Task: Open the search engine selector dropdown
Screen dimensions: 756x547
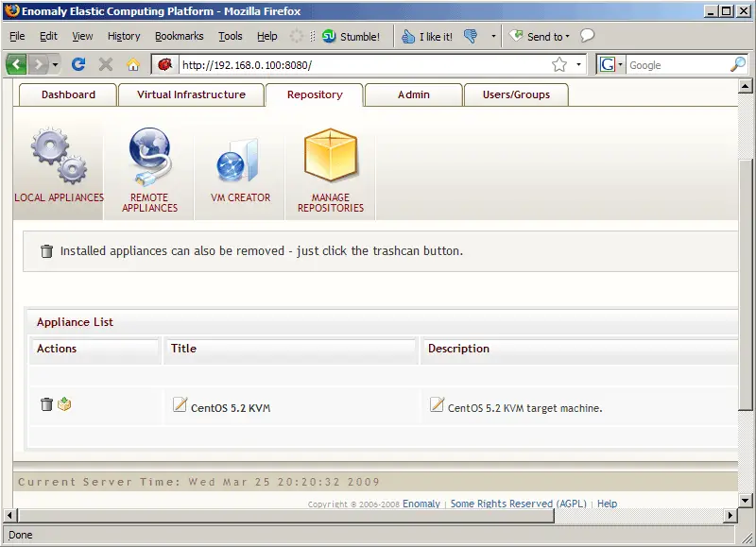Action: tap(610, 65)
